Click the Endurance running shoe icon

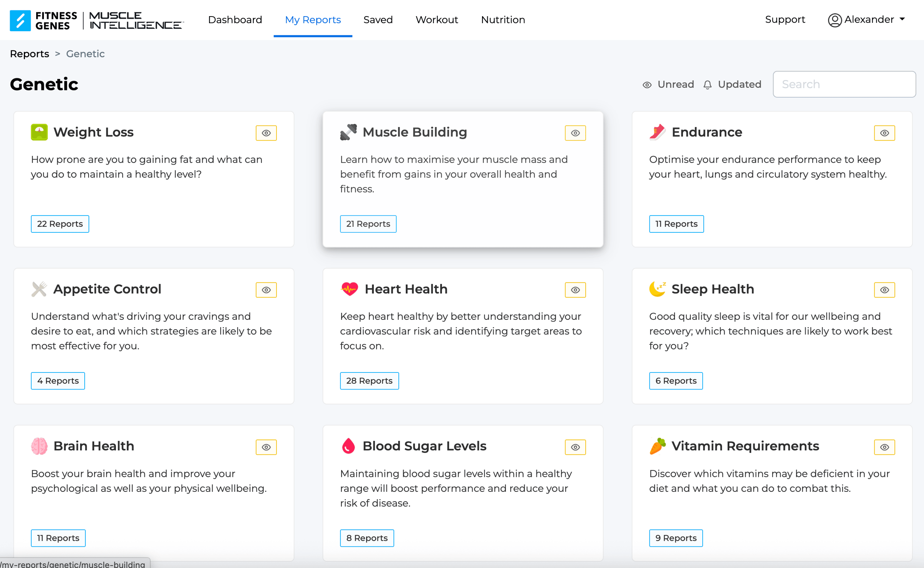point(657,132)
